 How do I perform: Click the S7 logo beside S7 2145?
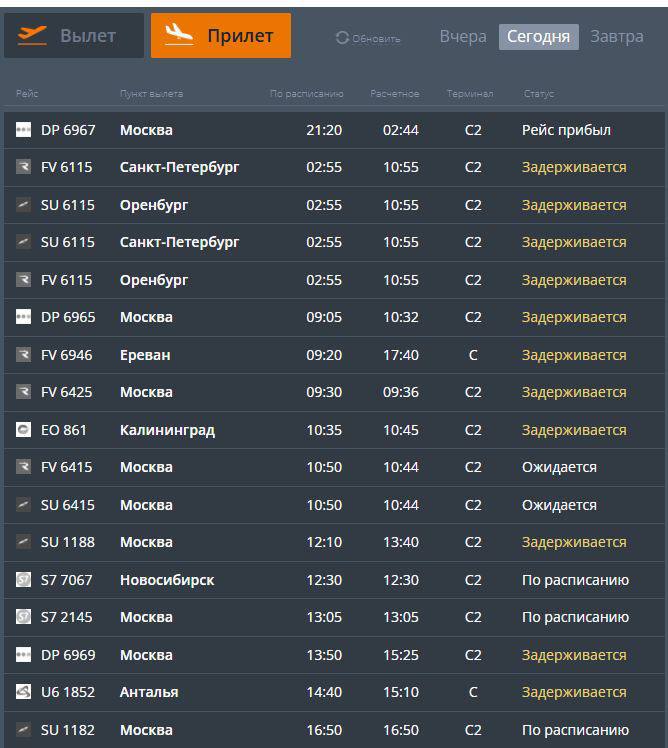[x=23, y=617]
